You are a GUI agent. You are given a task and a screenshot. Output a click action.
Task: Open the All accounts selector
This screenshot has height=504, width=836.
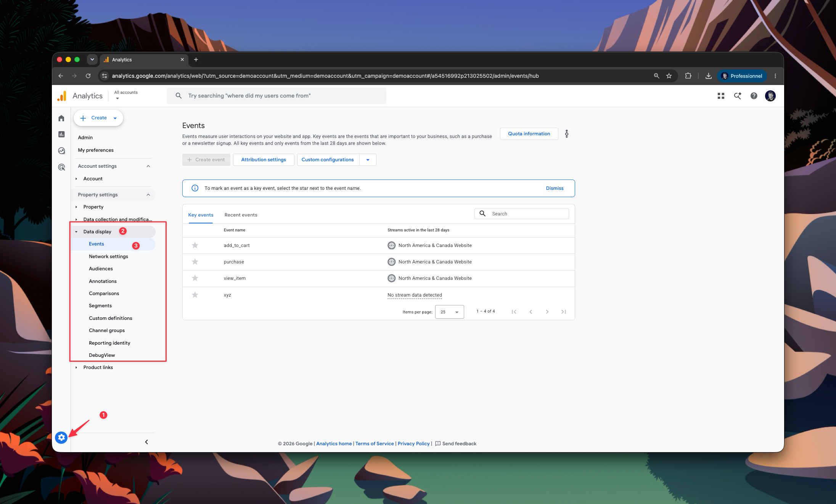tap(126, 95)
